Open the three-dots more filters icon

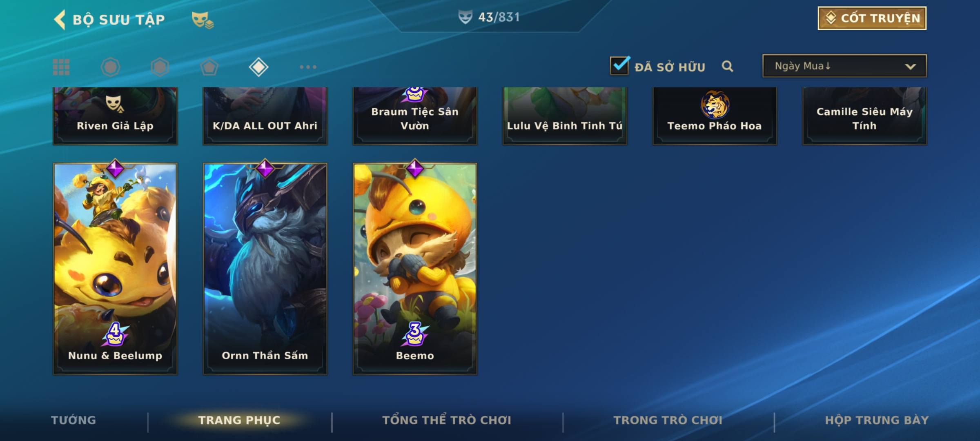pyautogui.click(x=308, y=67)
